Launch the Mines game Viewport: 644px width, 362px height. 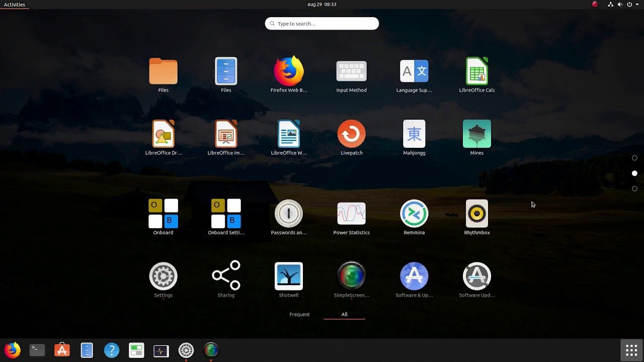[476, 134]
